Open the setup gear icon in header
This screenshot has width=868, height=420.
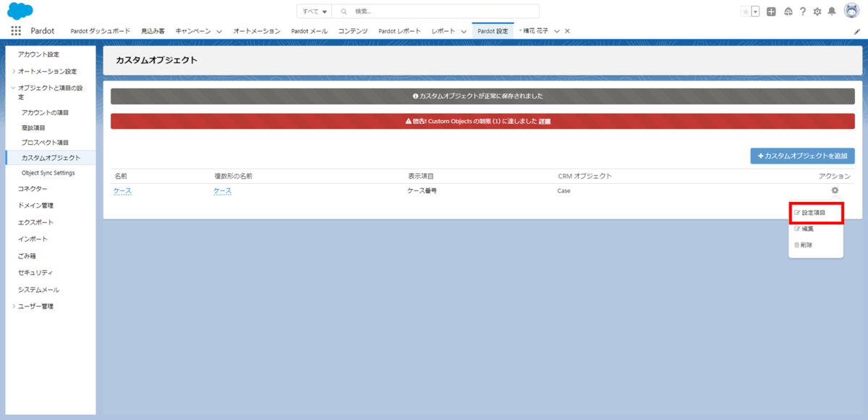pyautogui.click(x=817, y=12)
